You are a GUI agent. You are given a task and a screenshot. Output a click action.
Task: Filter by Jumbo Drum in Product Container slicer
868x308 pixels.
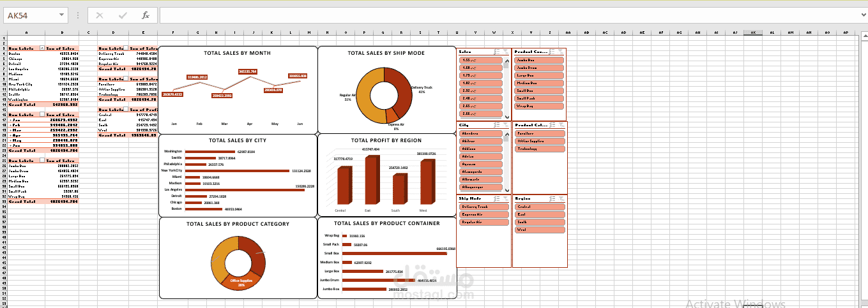point(539,68)
